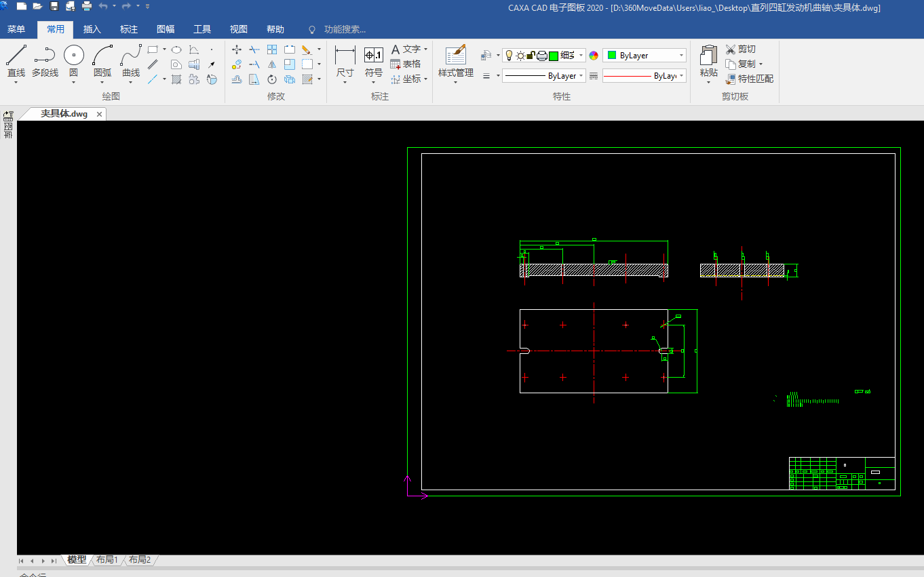Insert a 表格 (Table)
Image resolution: width=924 pixels, height=577 pixels.
coord(406,64)
